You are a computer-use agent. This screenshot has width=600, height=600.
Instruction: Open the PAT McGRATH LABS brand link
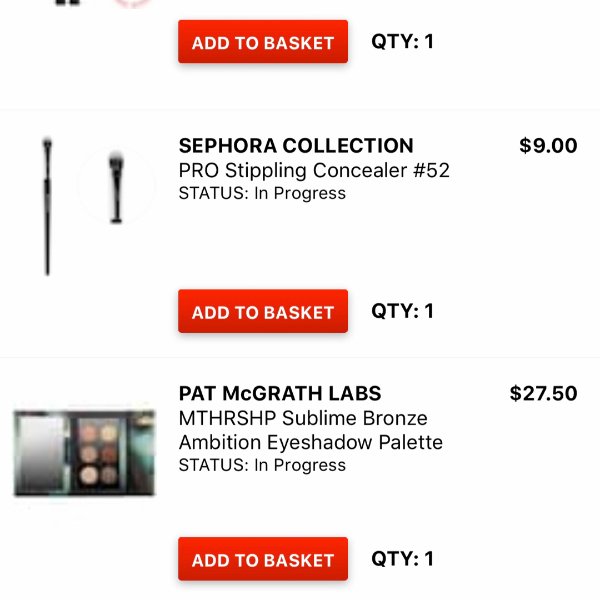coord(280,393)
